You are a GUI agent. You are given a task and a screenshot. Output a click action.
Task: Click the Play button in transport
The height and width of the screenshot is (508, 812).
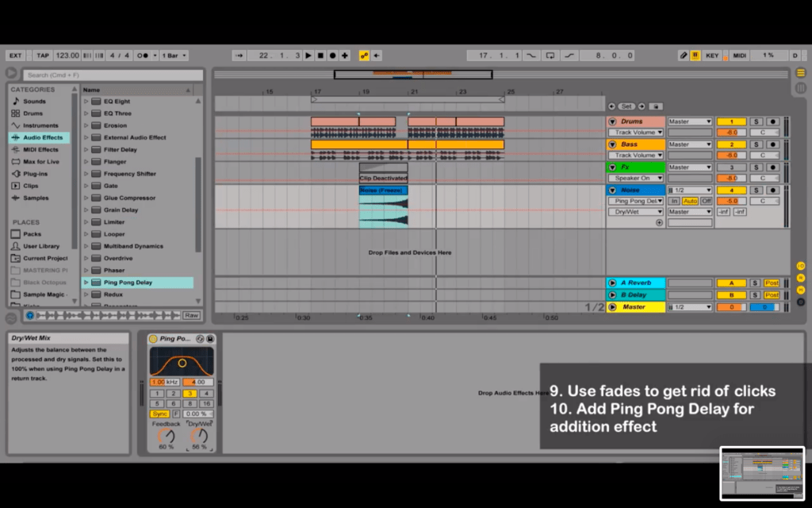click(x=308, y=56)
